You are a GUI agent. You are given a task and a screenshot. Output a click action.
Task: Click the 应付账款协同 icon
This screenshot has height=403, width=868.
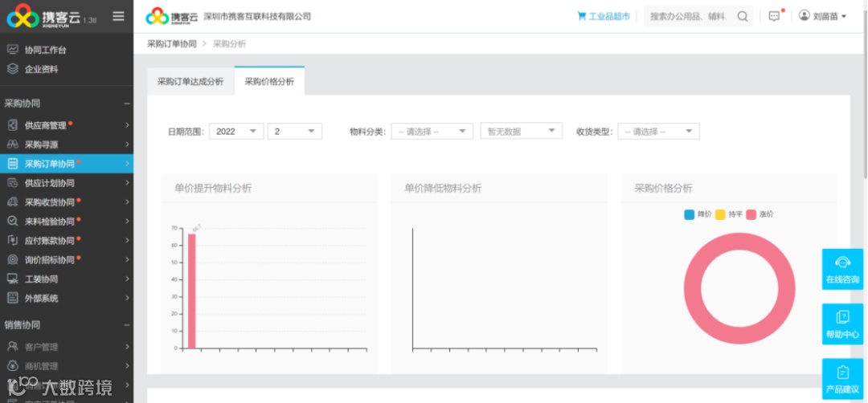coord(13,241)
